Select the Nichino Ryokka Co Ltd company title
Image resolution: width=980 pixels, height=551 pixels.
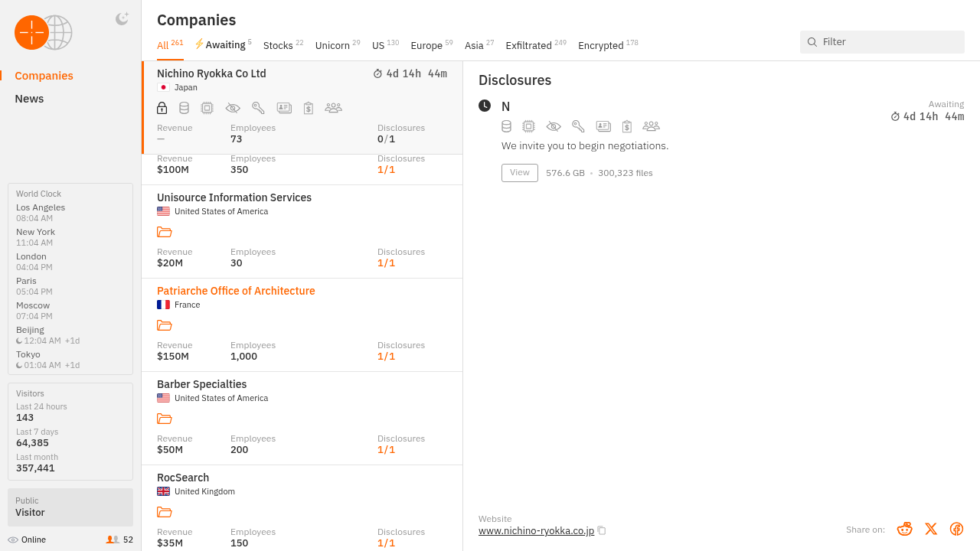tap(211, 73)
